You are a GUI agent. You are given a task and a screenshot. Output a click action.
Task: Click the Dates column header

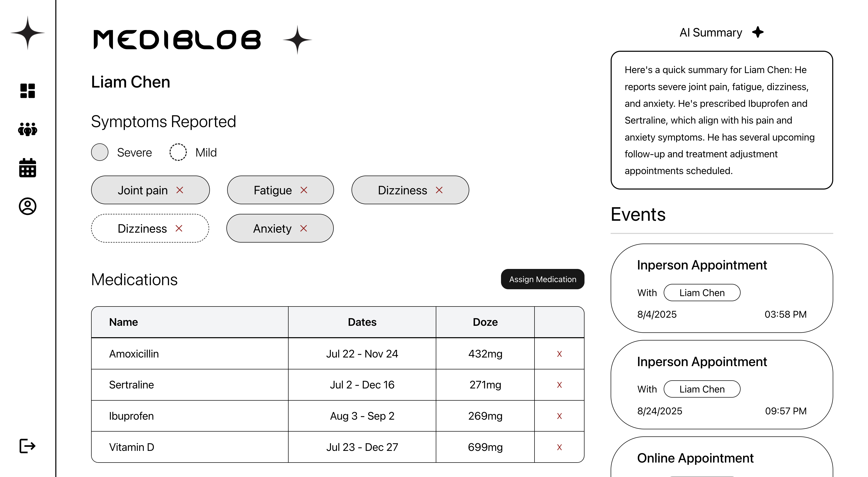pos(362,322)
